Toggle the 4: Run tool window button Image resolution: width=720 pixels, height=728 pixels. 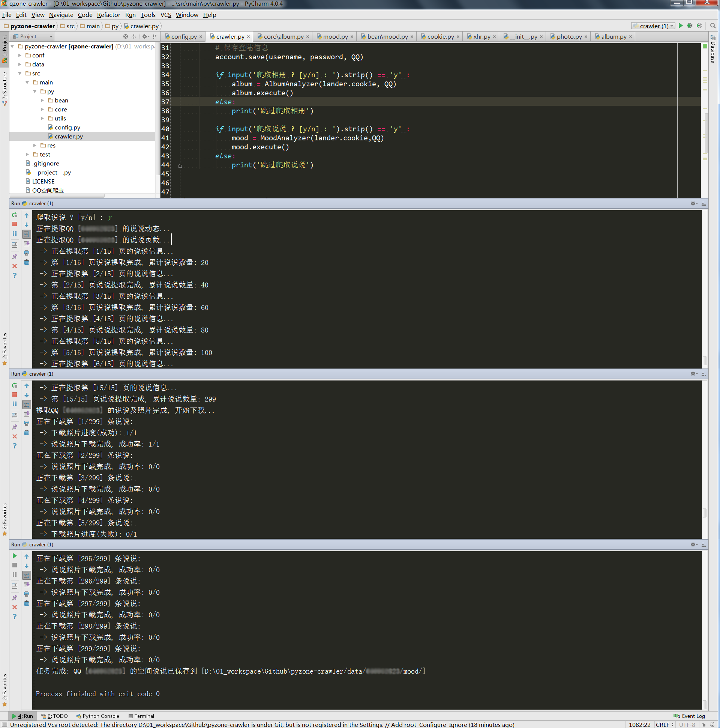point(22,716)
